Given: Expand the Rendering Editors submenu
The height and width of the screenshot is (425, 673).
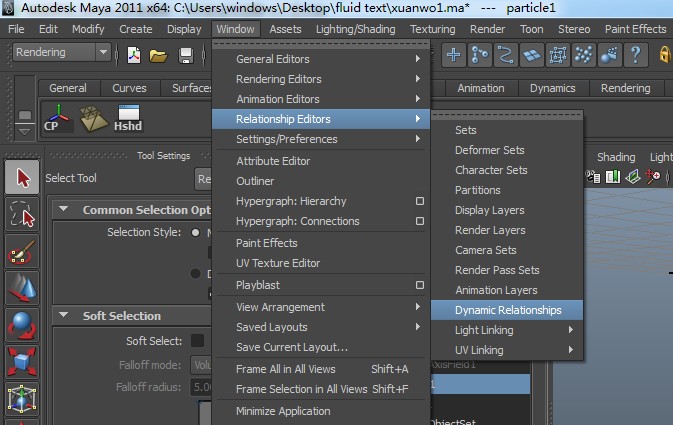Looking at the screenshot, I should (321, 79).
